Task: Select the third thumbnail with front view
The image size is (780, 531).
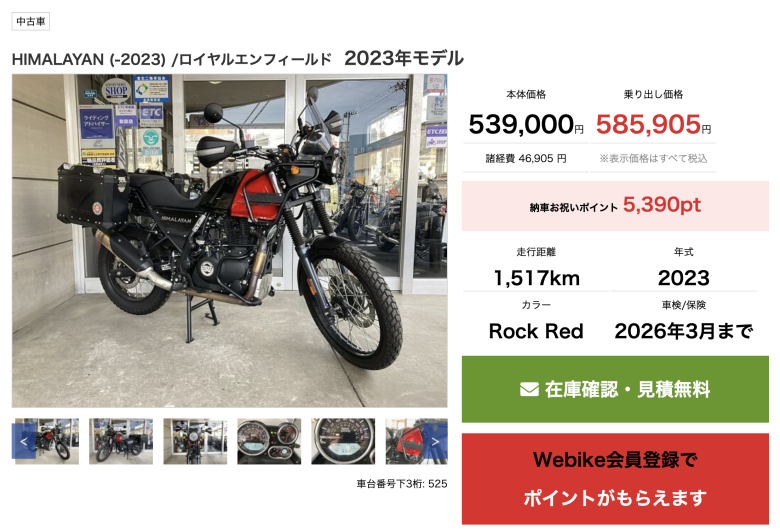Action: [x=195, y=441]
